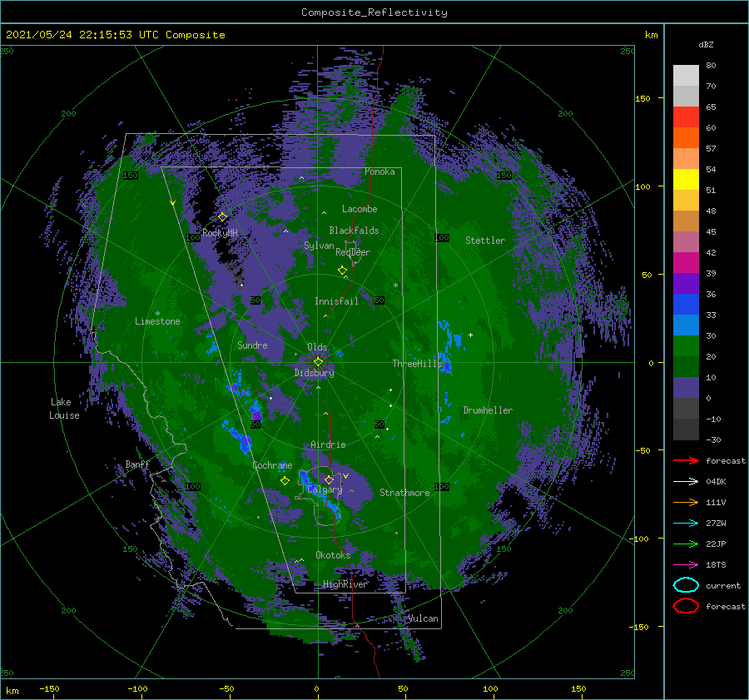Click the Vulcan label
The width and height of the screenshot is (749, 700).
point(424,618)
